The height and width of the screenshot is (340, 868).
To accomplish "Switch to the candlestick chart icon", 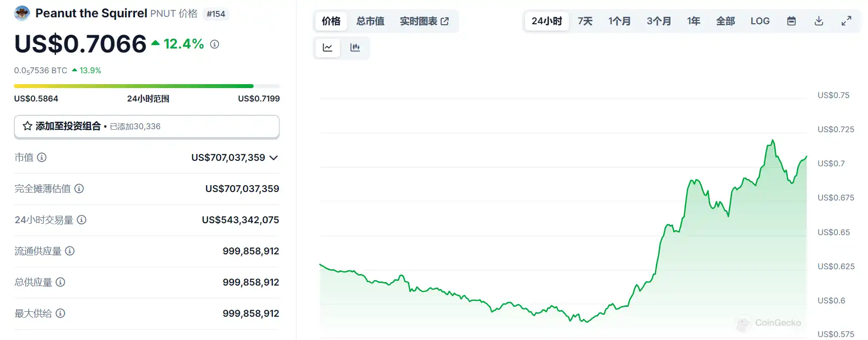I will pos(355,48).
